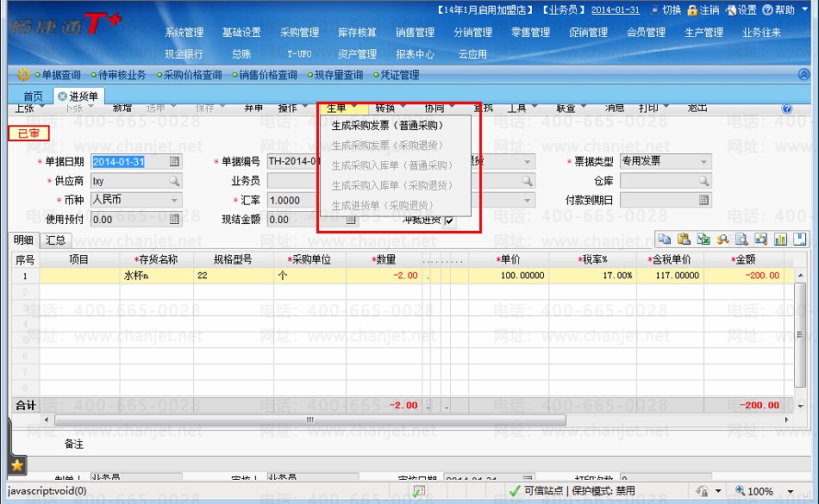Click the blue help question icon on toolbar
The width and height of the screenshot is (819, 504).
pyautogui.click(x=786, y=109)
